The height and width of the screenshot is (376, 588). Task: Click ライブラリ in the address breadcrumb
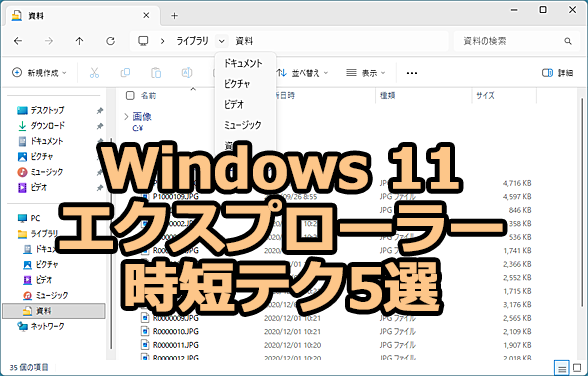click(192, 41)
